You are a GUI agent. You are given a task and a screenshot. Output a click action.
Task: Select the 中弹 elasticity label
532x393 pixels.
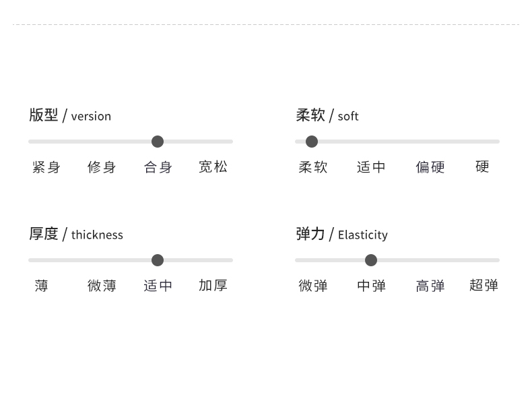(371, 286)
